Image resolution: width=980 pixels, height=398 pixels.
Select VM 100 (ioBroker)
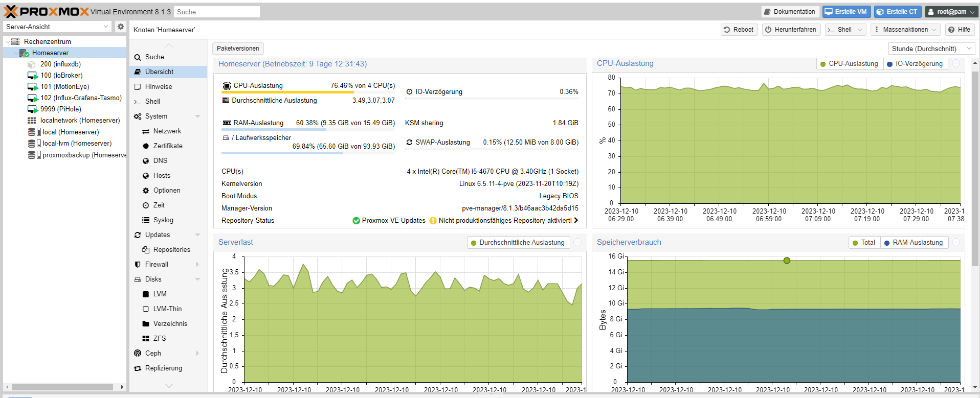[x=61, y=75]
